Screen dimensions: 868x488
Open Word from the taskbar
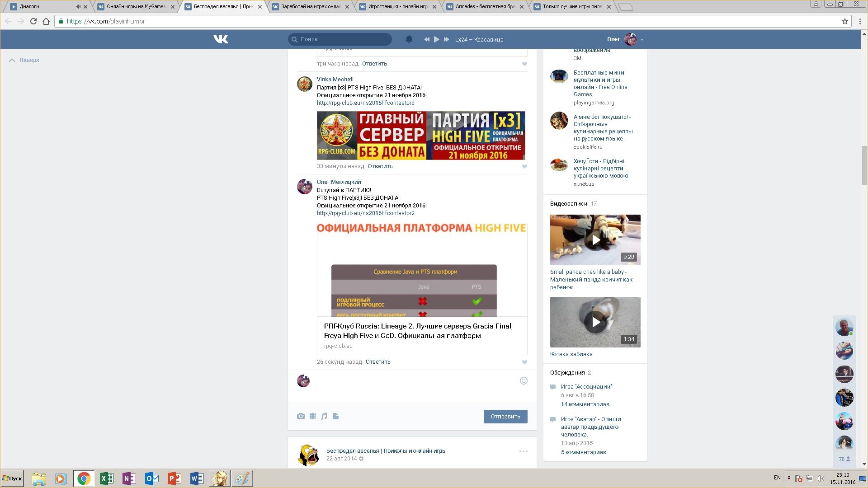(197, 479)
